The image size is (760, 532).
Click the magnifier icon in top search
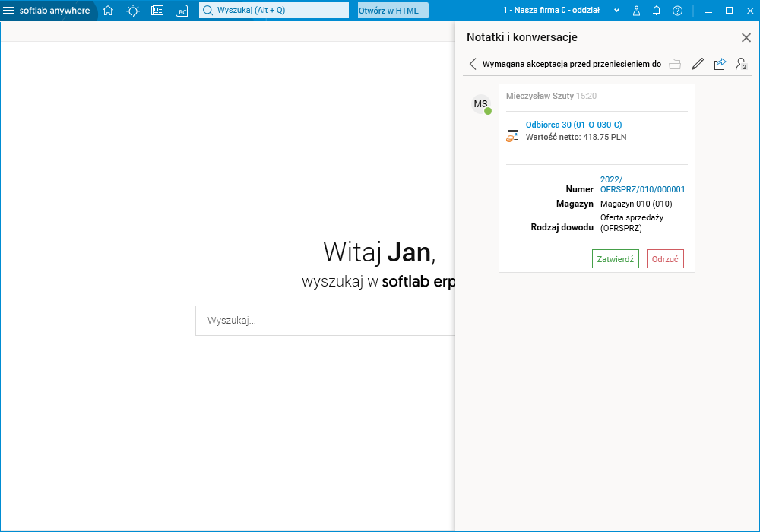(208, 10)
